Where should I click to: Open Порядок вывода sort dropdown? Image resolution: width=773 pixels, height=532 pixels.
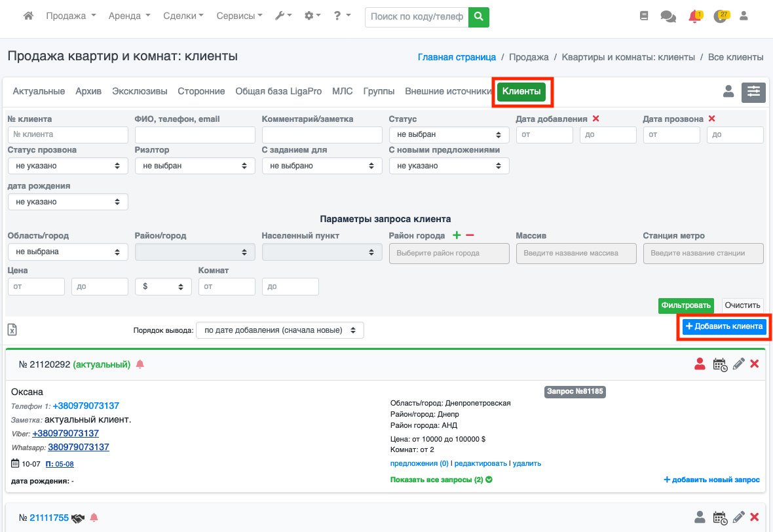coord(280,330)
